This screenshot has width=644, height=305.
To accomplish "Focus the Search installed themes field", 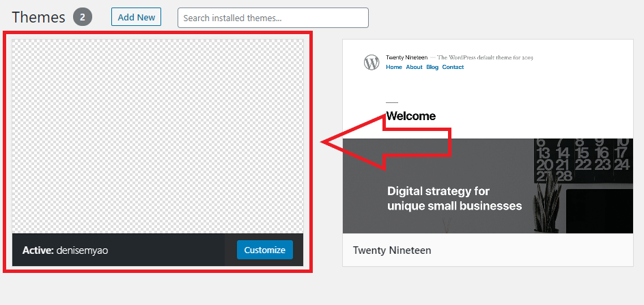I will point(272,18).
